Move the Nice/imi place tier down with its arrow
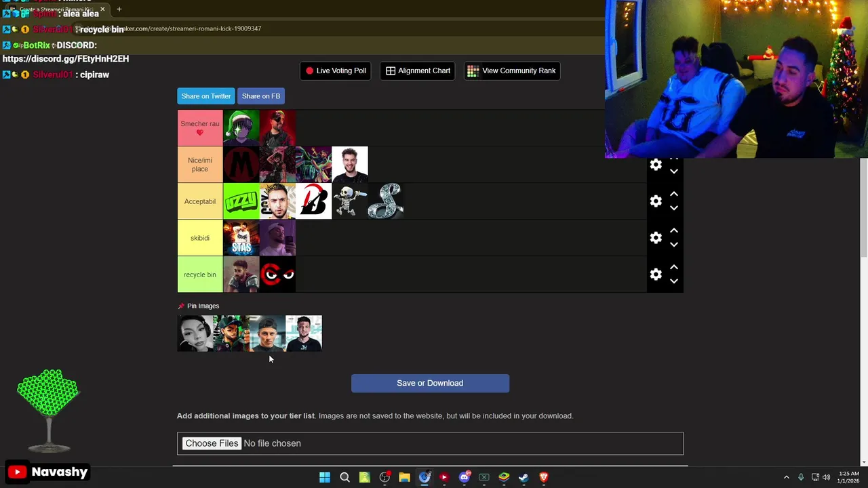 coord(674,171)
